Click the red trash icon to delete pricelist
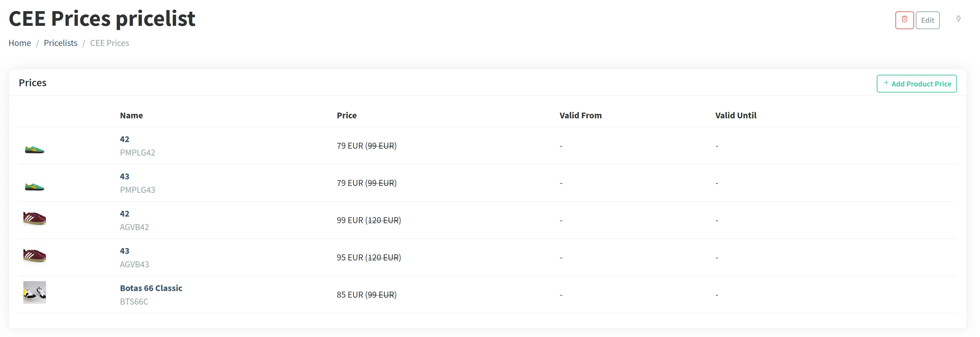 pyautogui.click(x=904, y=20)
